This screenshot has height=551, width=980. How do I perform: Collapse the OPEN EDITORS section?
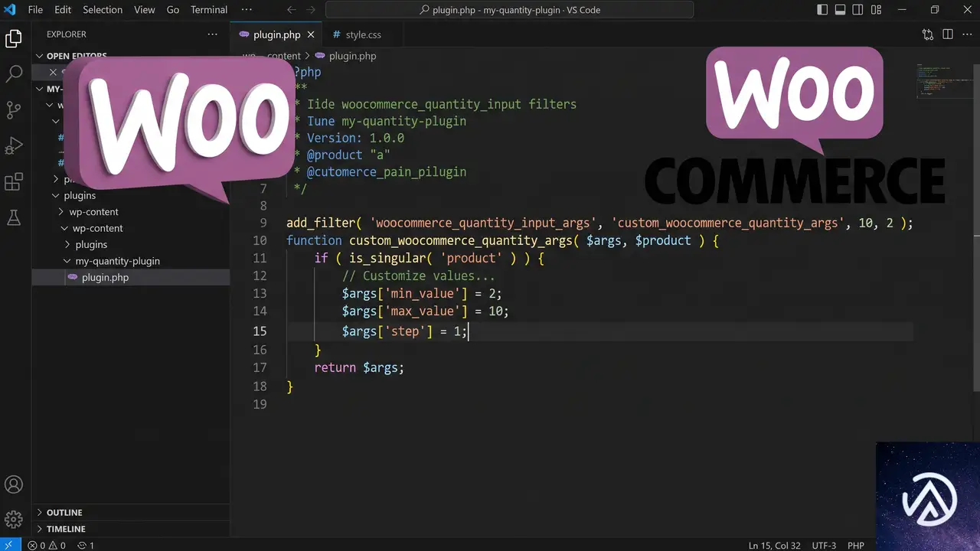(x=40, y=56)
